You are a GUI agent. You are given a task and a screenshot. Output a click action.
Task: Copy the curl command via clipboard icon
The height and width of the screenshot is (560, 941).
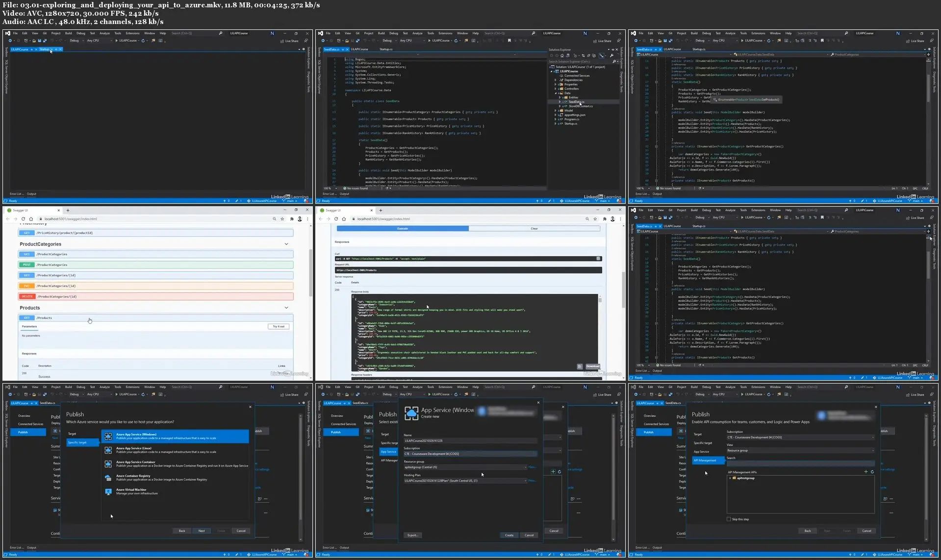click(x=598, y=258)
